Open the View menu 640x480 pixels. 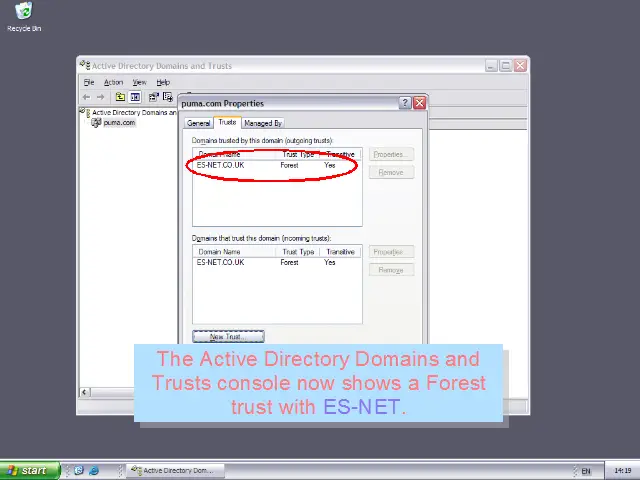point(140,82)
